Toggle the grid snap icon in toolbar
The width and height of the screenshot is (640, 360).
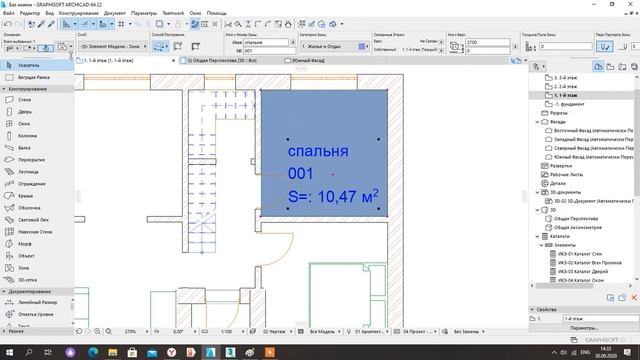pyautogui.click(x=121, y=24)
